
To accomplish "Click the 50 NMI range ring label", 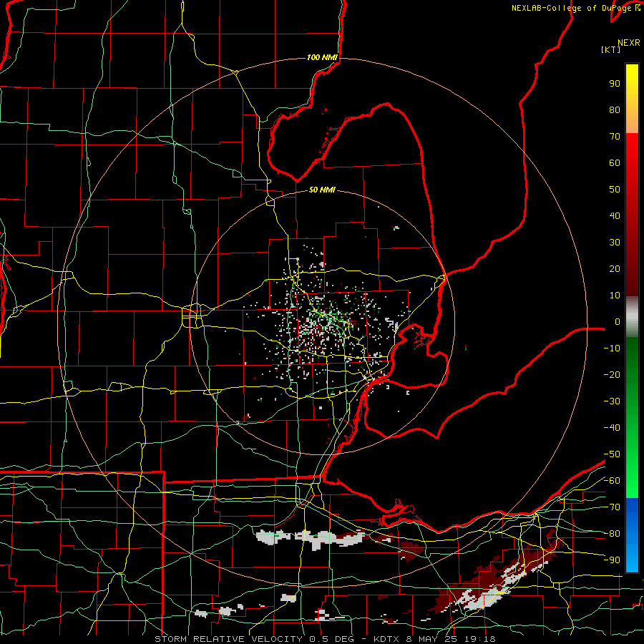I will tap(322, 190).
